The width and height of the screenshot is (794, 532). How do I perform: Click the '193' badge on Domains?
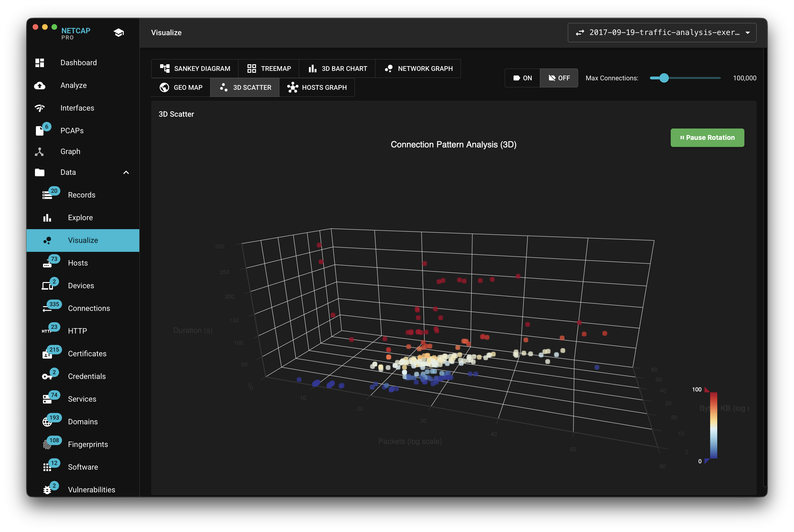coord(54,417)
